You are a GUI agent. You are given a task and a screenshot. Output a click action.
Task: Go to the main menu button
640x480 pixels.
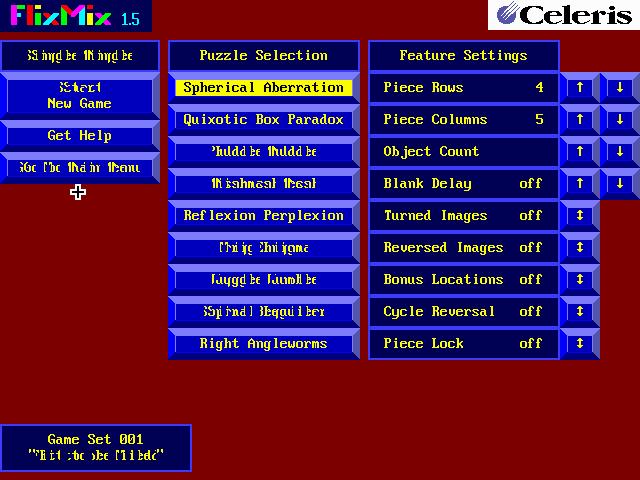(80, 167)
